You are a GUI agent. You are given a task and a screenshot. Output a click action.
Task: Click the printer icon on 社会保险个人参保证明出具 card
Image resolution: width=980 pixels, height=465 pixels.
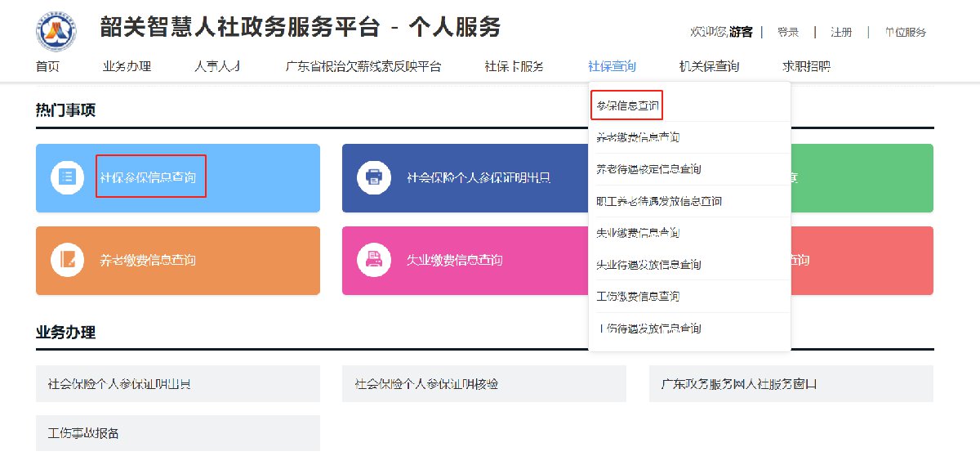[x=374, y=177]
